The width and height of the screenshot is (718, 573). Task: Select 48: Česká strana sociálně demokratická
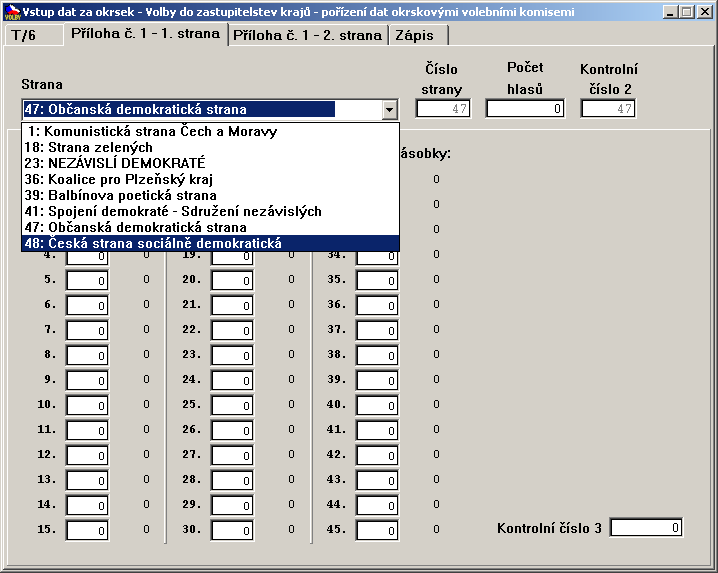[x=210, y=243]
